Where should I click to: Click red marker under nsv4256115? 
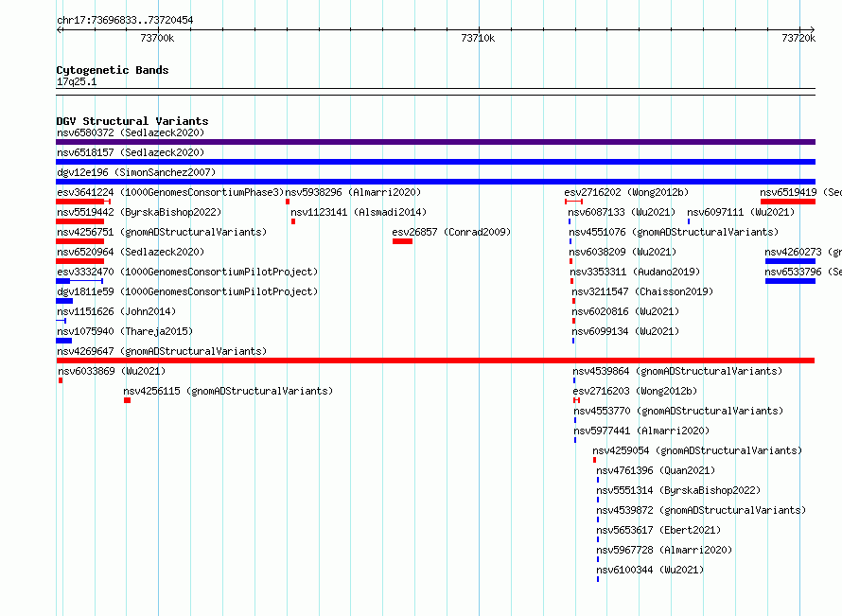(x=128, y=400)
